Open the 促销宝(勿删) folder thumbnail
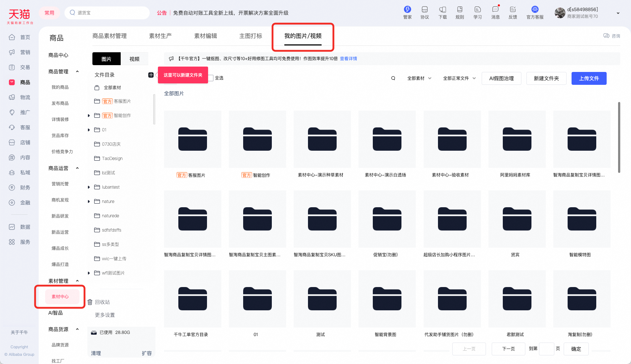 (x=387, y=219)
